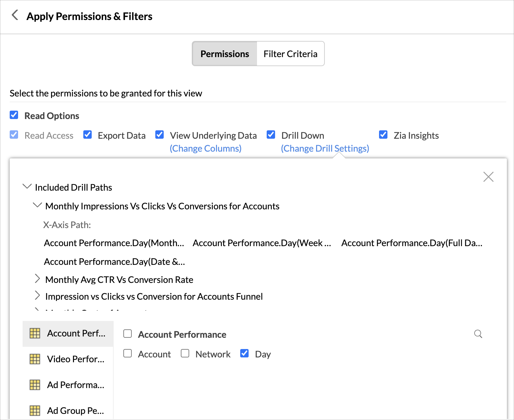Collapse the Included Drill Paths section

27,186
